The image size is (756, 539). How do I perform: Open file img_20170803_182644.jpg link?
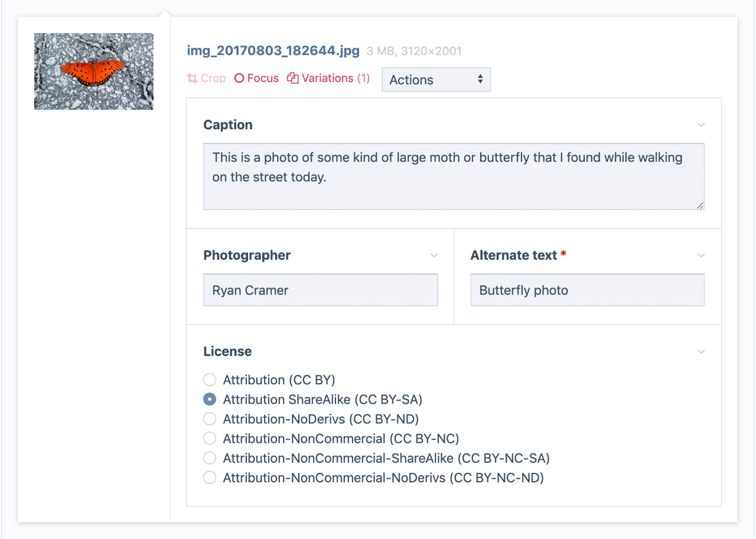coord(273,51)
